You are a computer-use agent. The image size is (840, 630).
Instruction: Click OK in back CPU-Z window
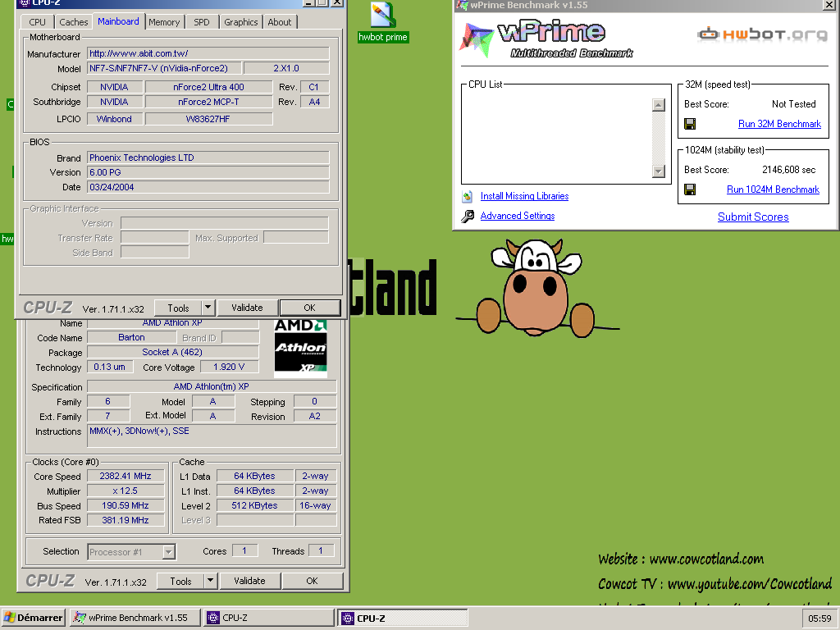(x=313, y=581)
